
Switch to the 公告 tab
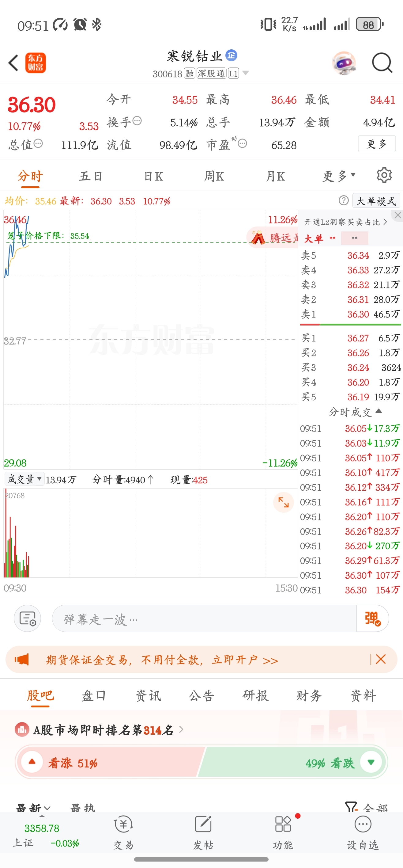(201, 695)
